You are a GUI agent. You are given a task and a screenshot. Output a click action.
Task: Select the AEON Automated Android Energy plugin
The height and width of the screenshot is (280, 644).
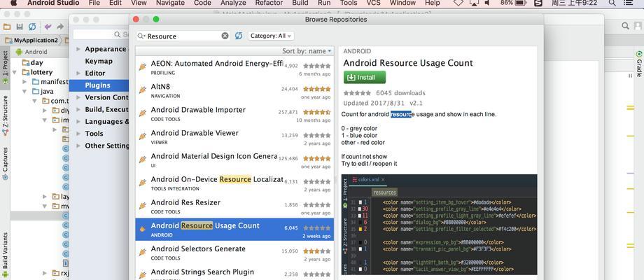click(x=234, y=68)
